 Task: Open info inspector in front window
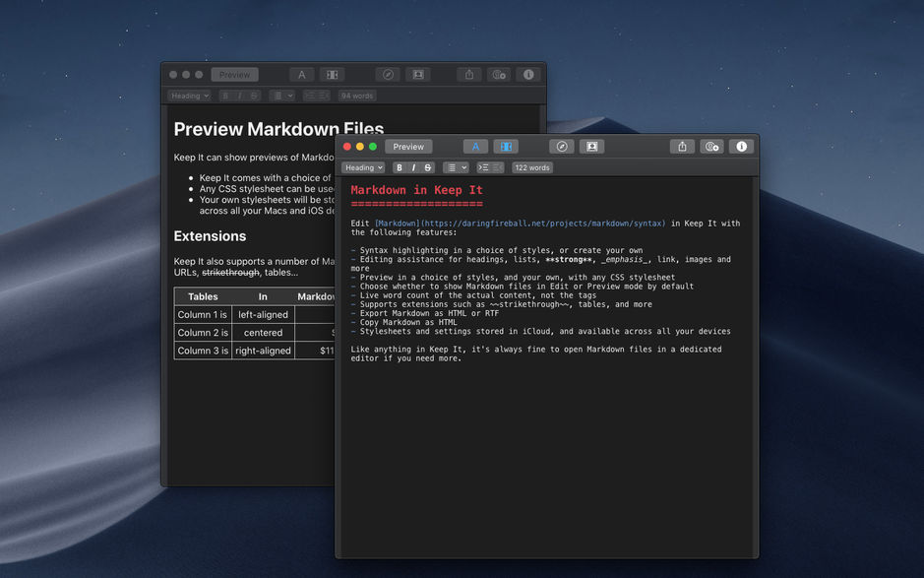pos(741,147)
